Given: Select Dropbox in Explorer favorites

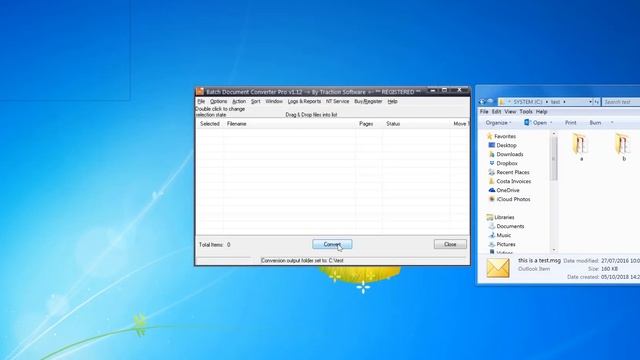Looking at the screenshot, I should tap(507, 163).
